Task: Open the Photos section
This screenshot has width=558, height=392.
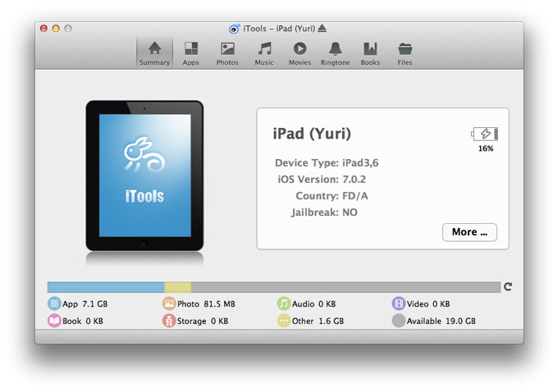Action: pyautogui.click(x=227, y=53)
